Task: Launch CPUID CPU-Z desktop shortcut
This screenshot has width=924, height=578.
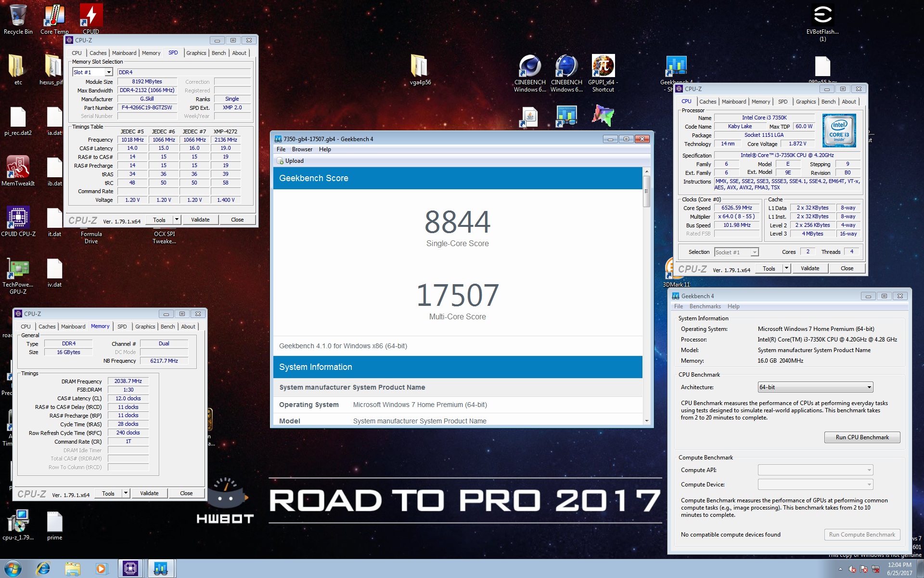Action: pos(18,221)
